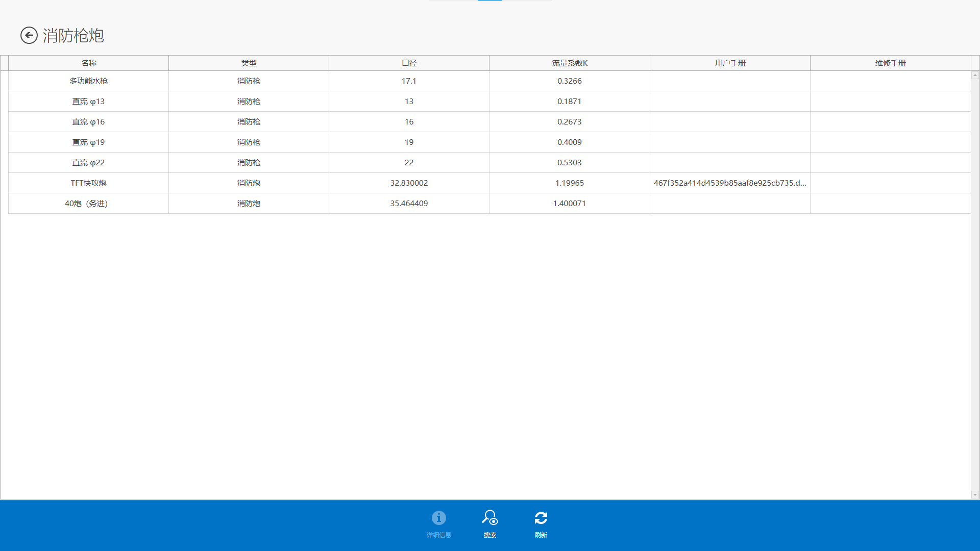Viewport: 980px width, 551px height.
Task: Click the 消防枪 type cell of 多功能水枪
Action: click(249, 81)
